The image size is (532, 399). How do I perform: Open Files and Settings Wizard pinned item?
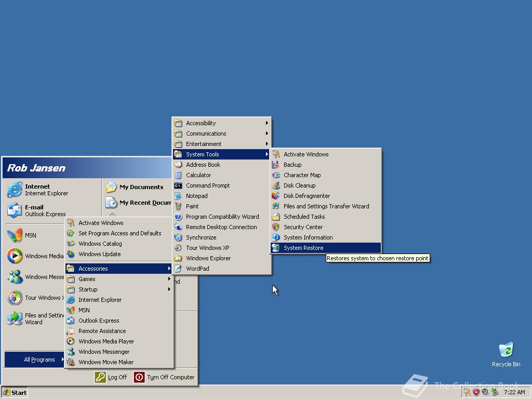pos(35,318)
